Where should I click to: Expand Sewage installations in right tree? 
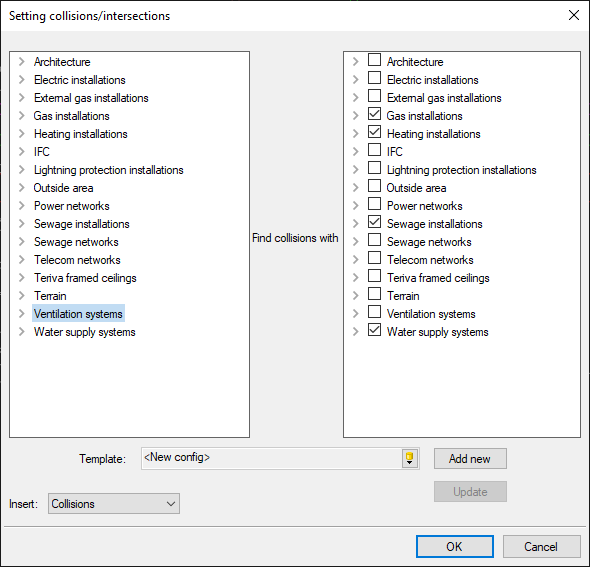coord(356,224)
